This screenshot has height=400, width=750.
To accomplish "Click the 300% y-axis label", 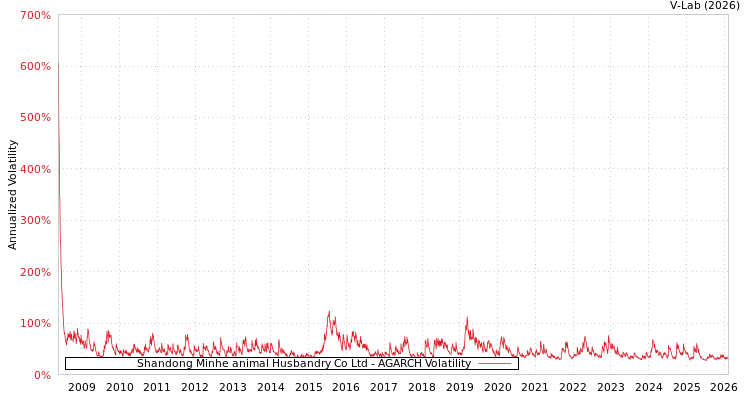I will (x=35, y=221).
